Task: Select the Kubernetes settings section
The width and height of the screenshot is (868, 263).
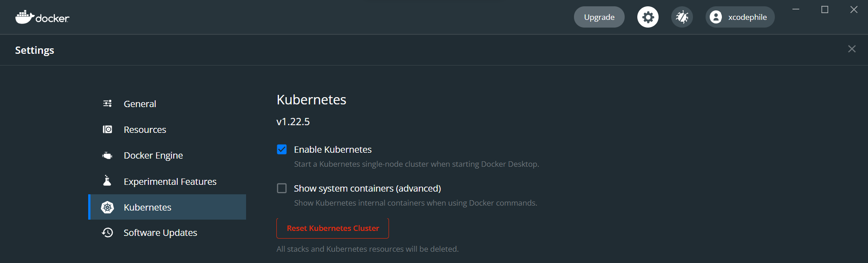Action: tap(167, 207)
